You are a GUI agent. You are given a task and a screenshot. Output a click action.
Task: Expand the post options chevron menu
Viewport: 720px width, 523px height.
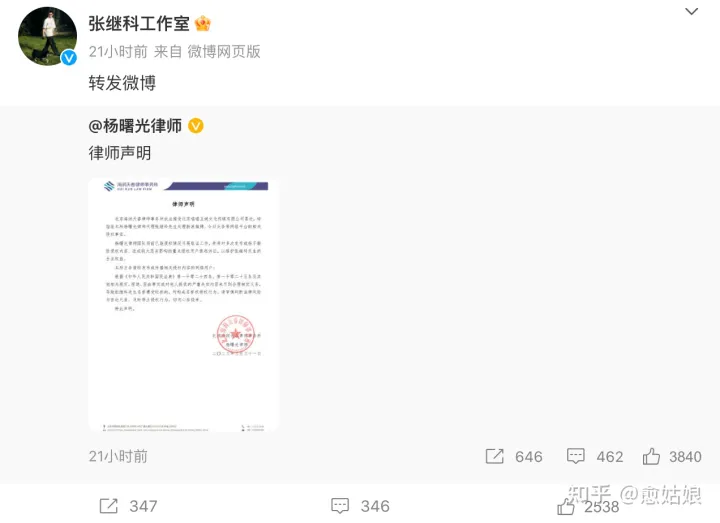[691, 11]
